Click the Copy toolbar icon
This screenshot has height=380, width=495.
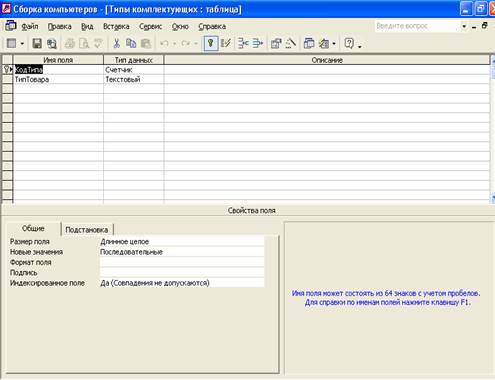[131, 43]
